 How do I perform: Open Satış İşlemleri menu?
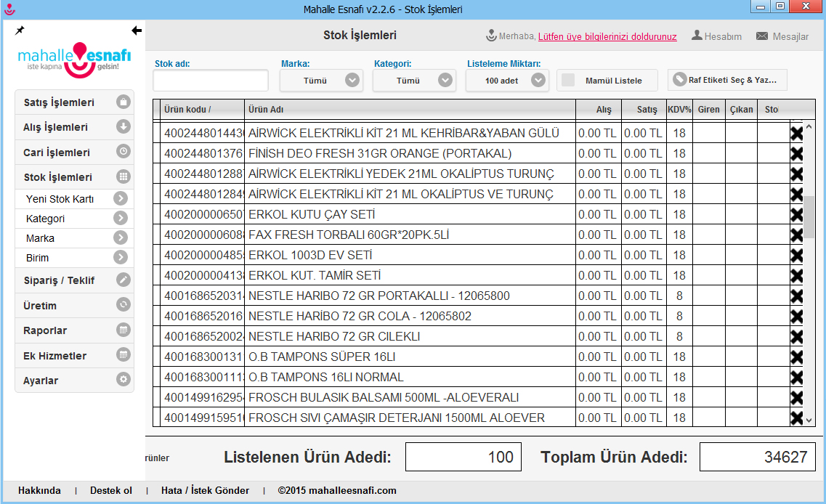click(x=74, y=102)
